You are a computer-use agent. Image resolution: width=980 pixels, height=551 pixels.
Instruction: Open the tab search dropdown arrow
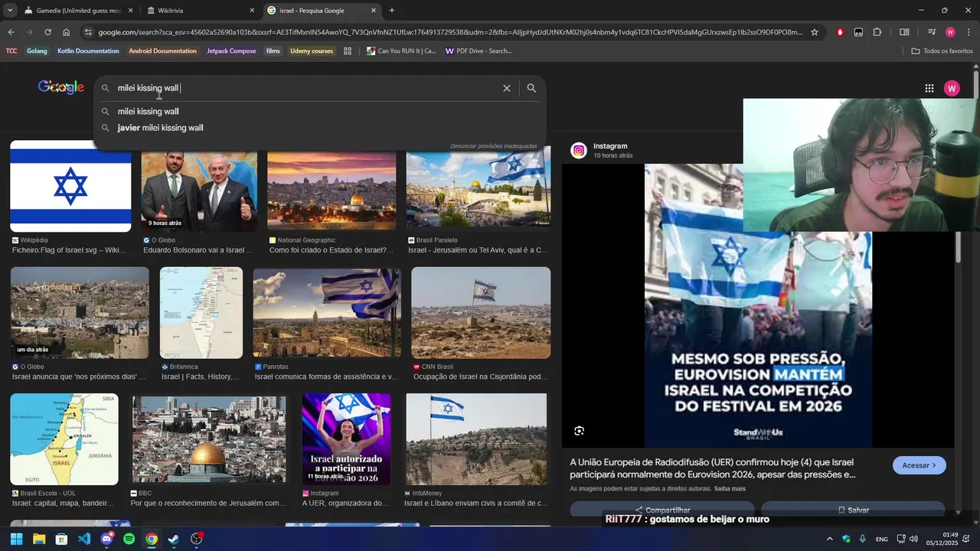click(10, 11)
